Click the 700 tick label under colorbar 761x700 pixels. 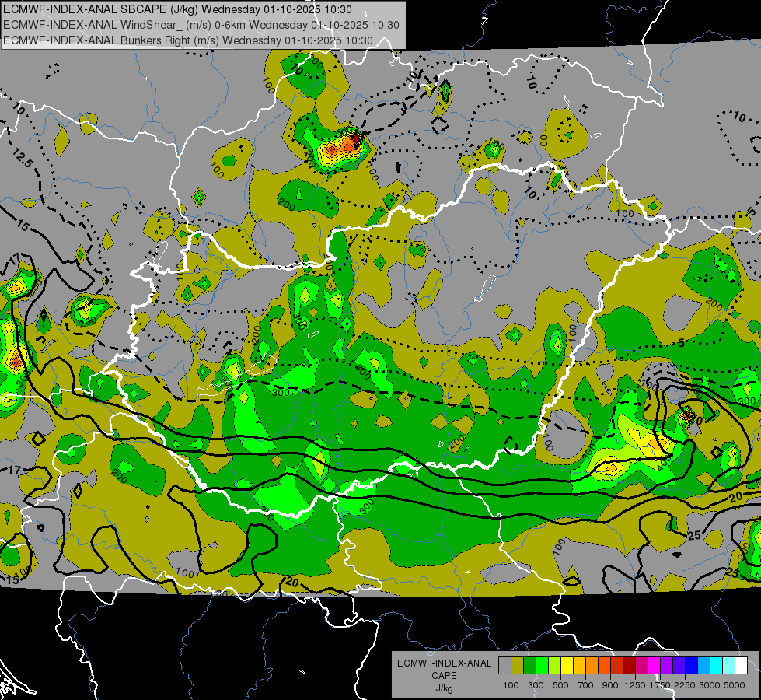[586, 685]
